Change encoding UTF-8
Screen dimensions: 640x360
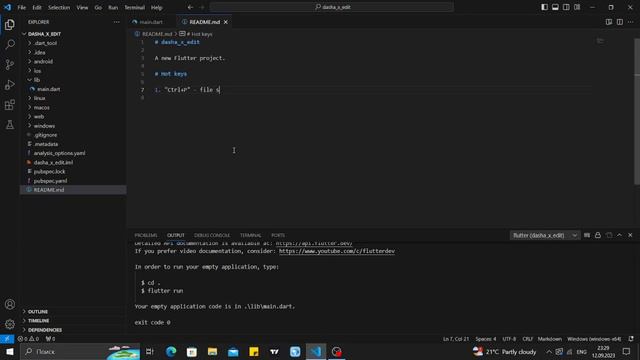point(509,339)
